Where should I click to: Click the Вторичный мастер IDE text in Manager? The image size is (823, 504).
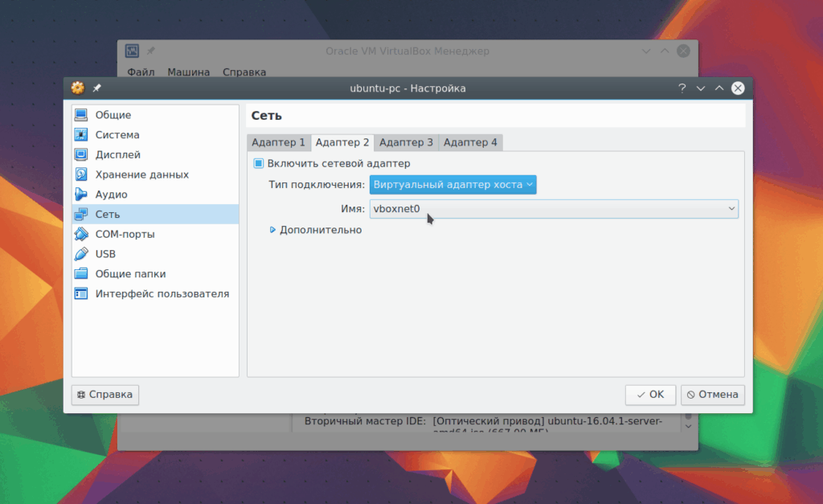tap(365, 421)
